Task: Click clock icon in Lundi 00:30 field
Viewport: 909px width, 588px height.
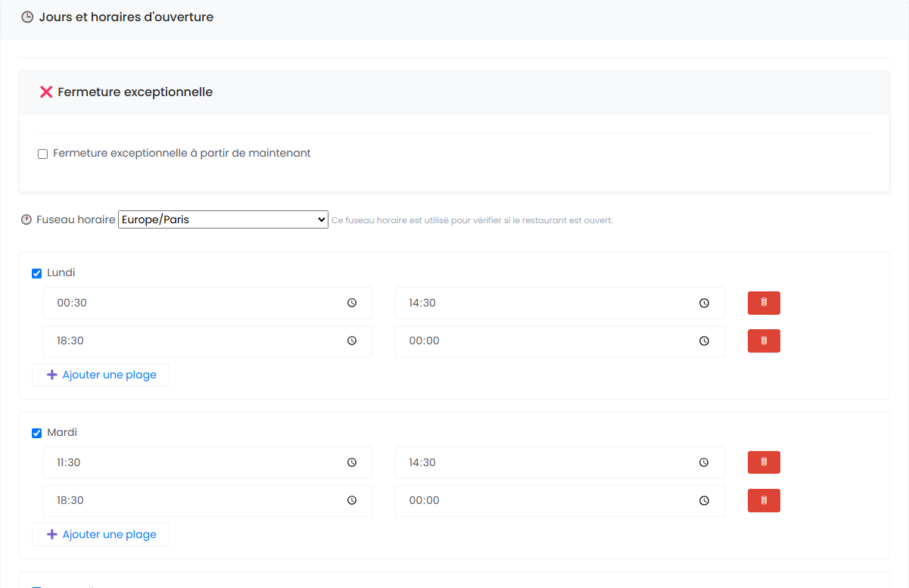Action: point(352,303)
